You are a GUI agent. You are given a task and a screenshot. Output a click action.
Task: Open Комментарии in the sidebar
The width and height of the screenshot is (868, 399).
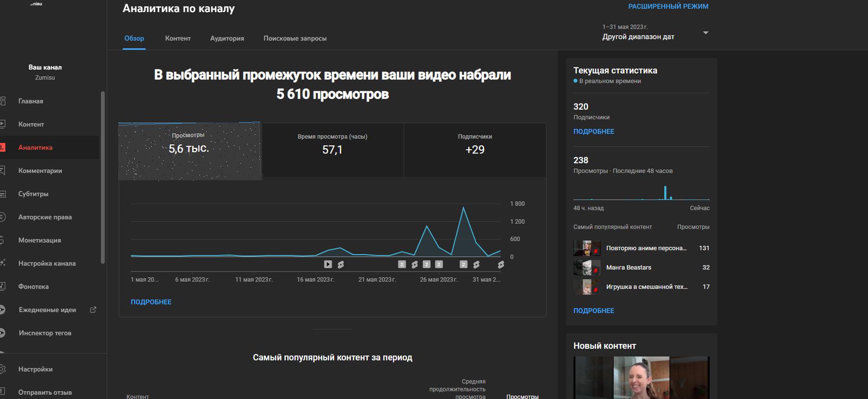coord(48,171)
